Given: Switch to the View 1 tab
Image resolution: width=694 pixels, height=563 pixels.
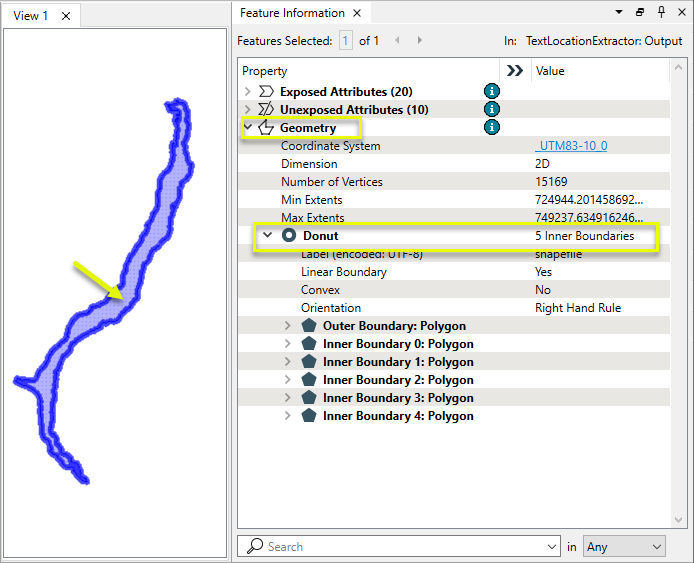Looking at the screenshot, I should click(x=31, y=16).
